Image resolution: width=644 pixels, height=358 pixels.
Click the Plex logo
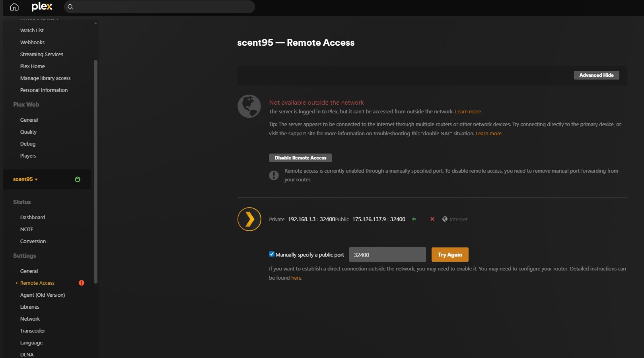click(42, 7)
